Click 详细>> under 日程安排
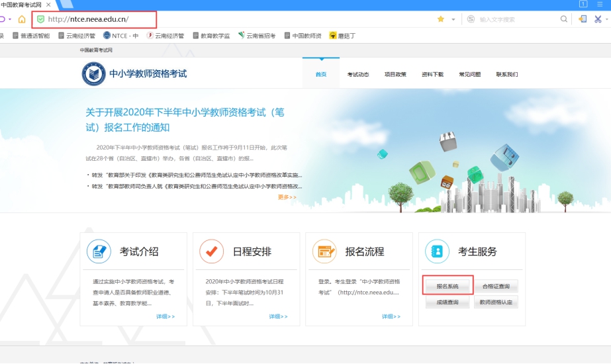The height and width of the screenshot is (364, 611). (x=279, y=316)
